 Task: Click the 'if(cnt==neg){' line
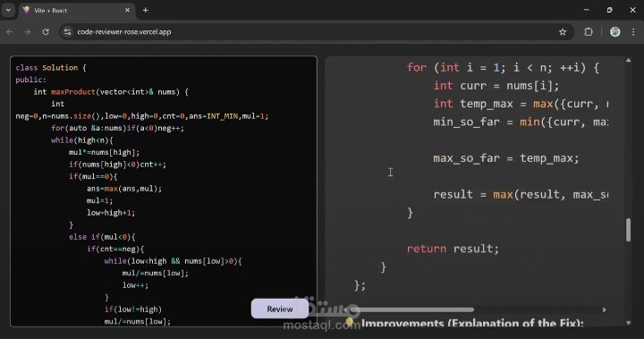point(115,249)
